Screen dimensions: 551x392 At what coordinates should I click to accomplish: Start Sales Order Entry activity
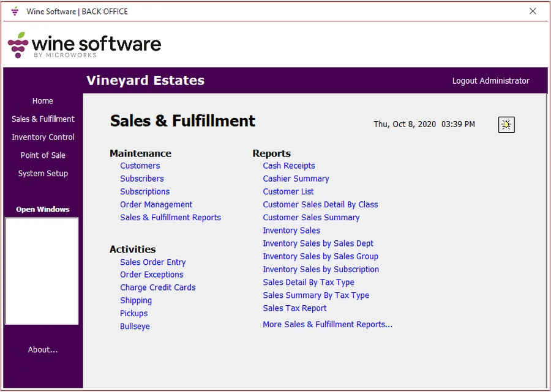pyautogui.click(x=153, y=262)
